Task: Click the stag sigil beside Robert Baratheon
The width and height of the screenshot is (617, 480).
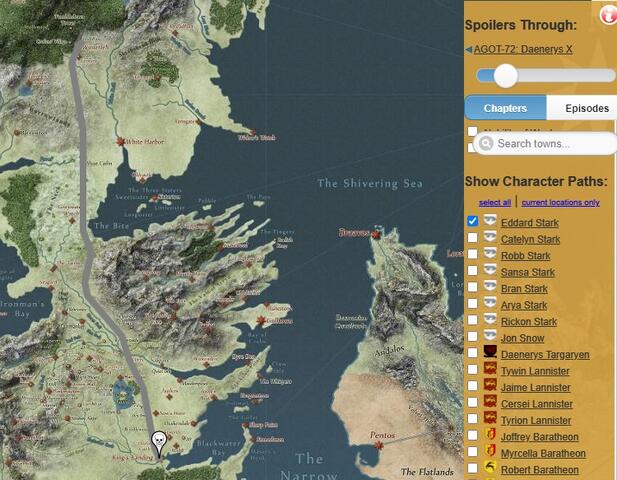Action: tap(490, 468)
